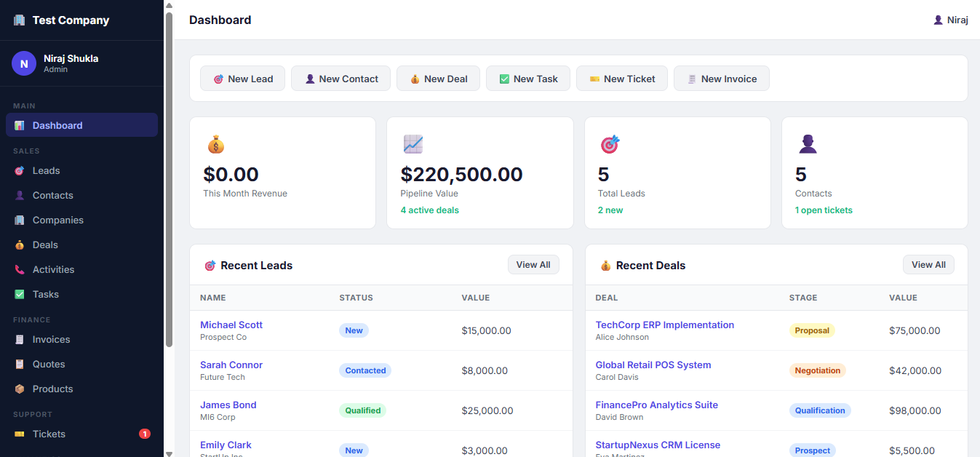This screenshot has width=980, height=457.
Task: Go to Invoices in the Finance section
Action: pos(51,340)
